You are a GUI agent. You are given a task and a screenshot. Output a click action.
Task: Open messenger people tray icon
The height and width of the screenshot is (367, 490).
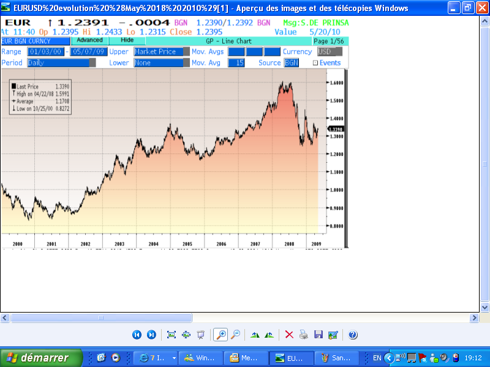[434, 358]
